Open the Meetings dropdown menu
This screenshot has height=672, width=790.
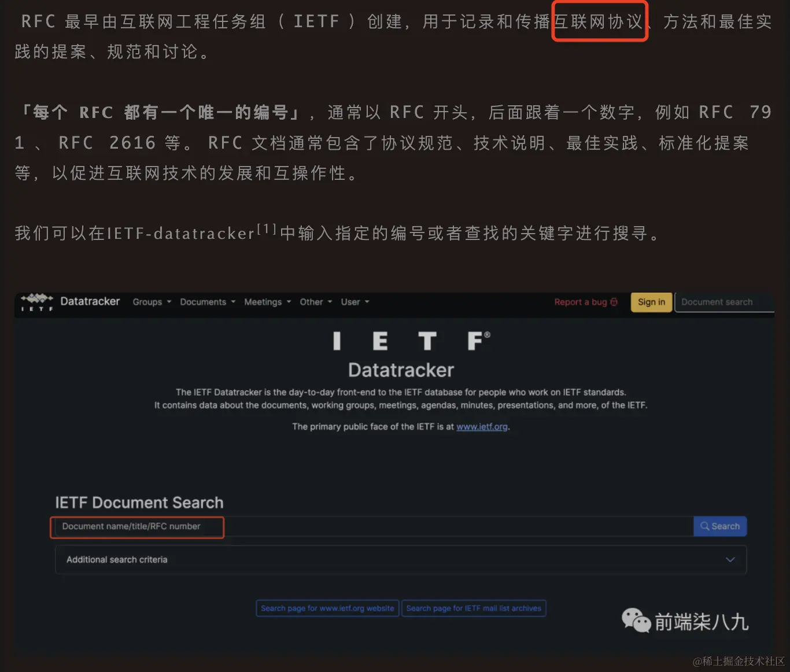(267, 302)
